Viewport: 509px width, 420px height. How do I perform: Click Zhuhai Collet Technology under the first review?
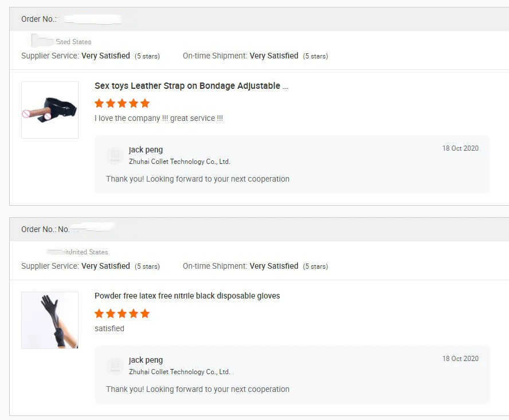(179, 162)
